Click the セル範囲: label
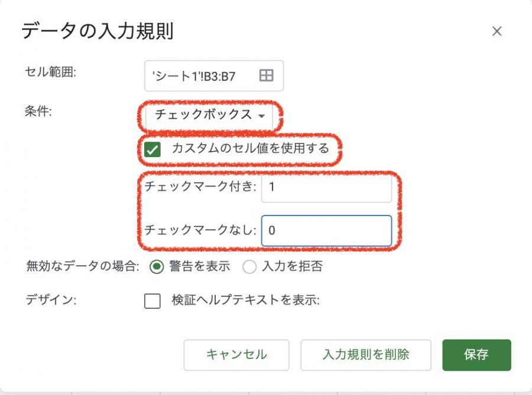 (51, 73)
